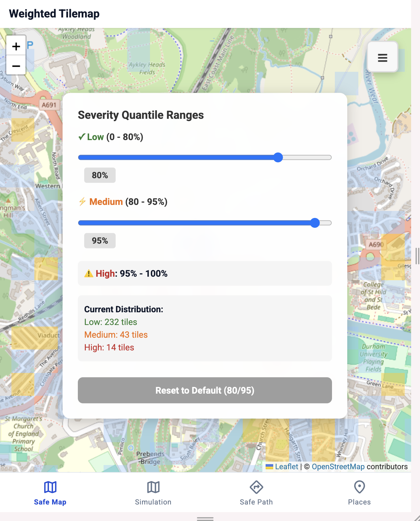Screen dimensions: 420x521
Task: Click the map zoom out button
Action: point(16,66)
